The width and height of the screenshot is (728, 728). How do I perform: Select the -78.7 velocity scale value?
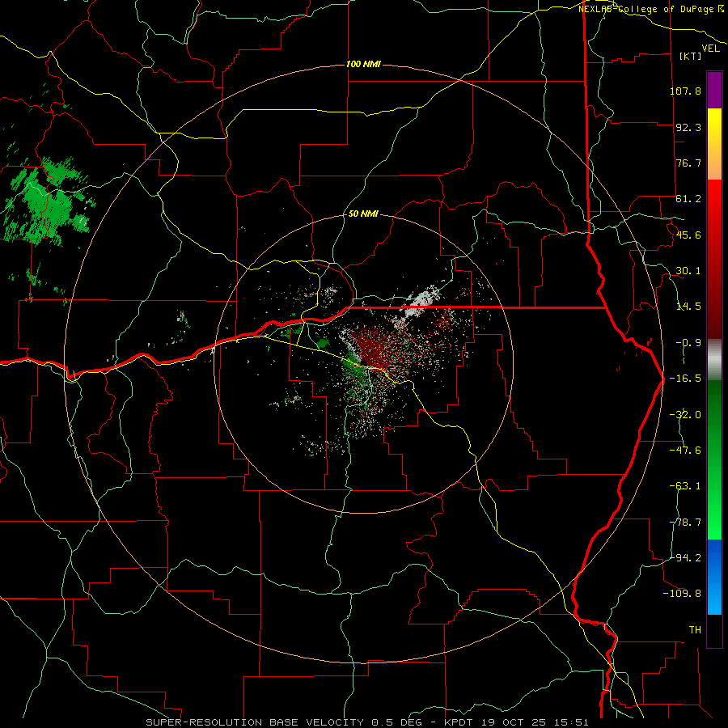[x=685, y=523]
